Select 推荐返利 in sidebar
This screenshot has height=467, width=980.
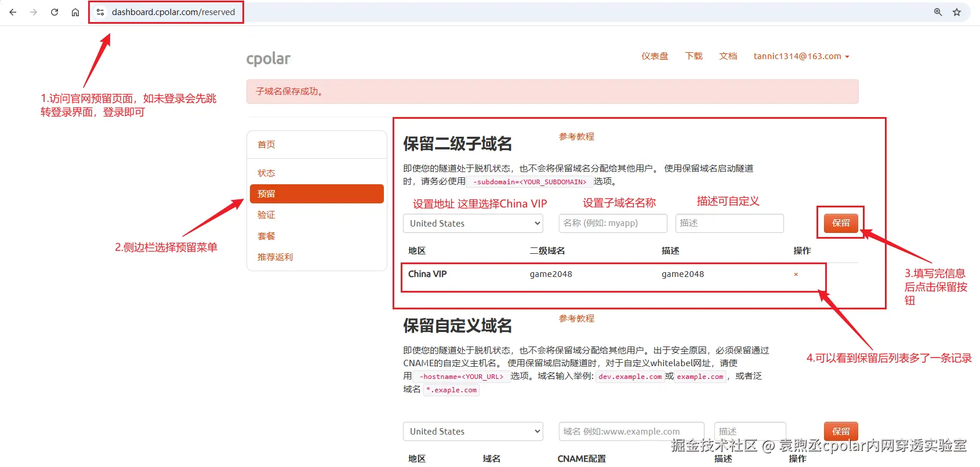tap(317, 257)
